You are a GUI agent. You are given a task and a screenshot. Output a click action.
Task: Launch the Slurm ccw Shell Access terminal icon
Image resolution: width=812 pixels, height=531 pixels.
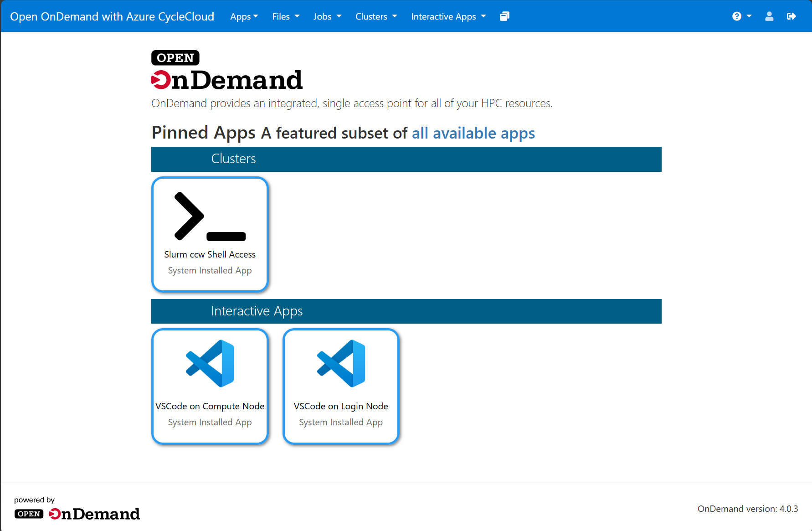(210, 216)
